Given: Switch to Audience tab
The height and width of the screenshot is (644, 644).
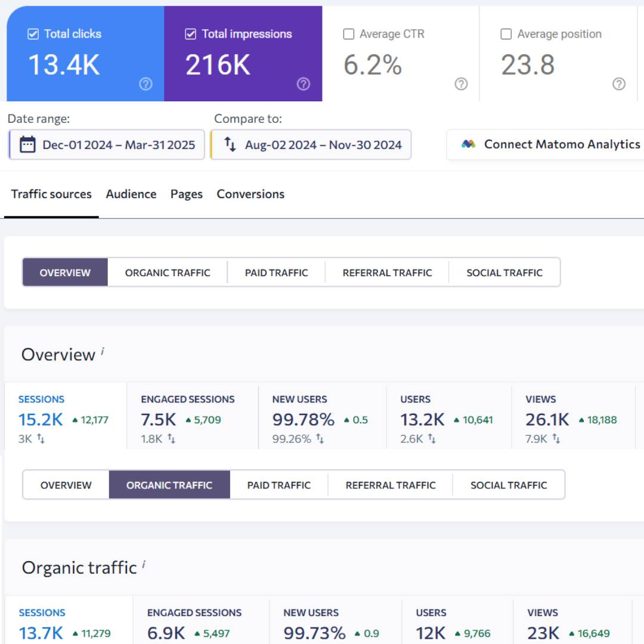Looking at the screenshot, I should click(131, 194).
